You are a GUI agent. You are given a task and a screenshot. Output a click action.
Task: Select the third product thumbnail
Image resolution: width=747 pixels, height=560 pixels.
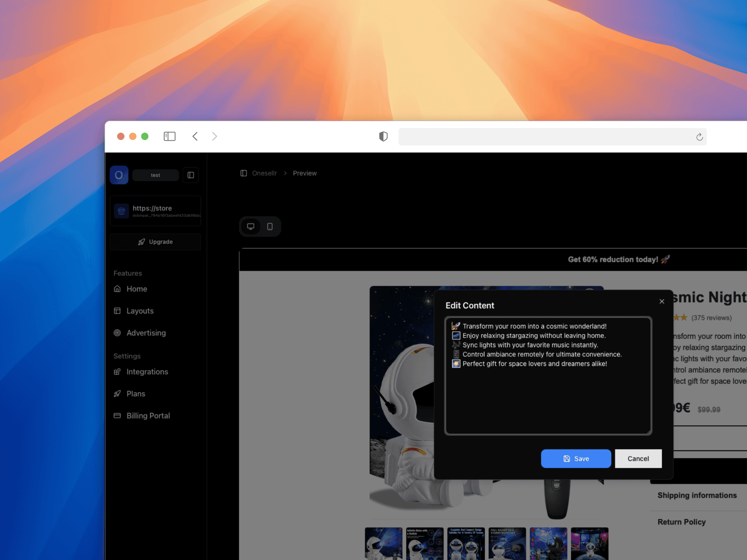click(466, 544)
